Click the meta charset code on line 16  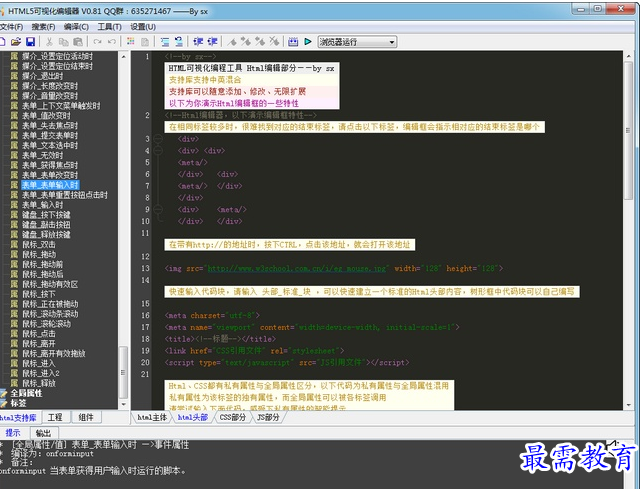[x=212, y=316]
